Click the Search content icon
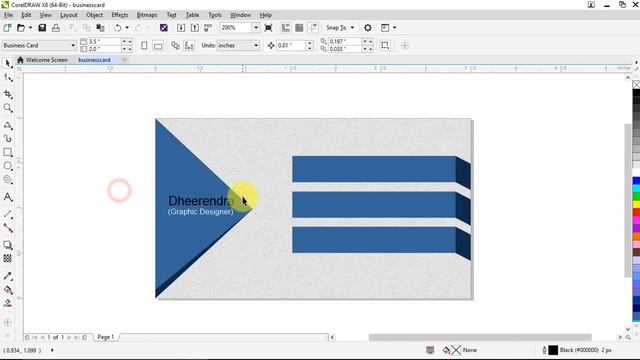The image size is (640, 360). point(164,28)
